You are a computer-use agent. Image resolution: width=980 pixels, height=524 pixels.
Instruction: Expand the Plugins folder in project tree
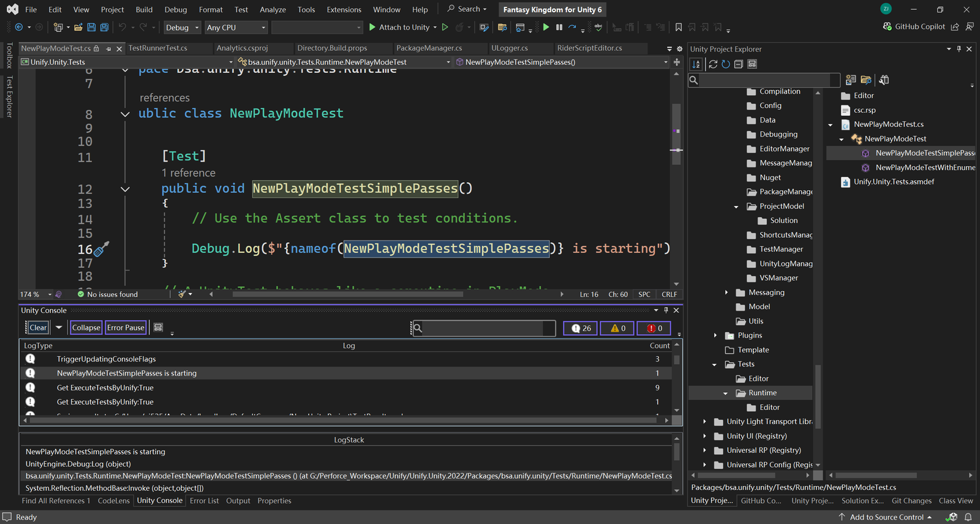[715, 336]
